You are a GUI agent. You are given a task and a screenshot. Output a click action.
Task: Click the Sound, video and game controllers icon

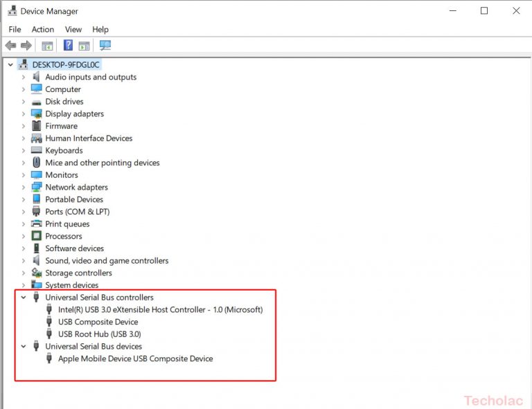[36, 260]
